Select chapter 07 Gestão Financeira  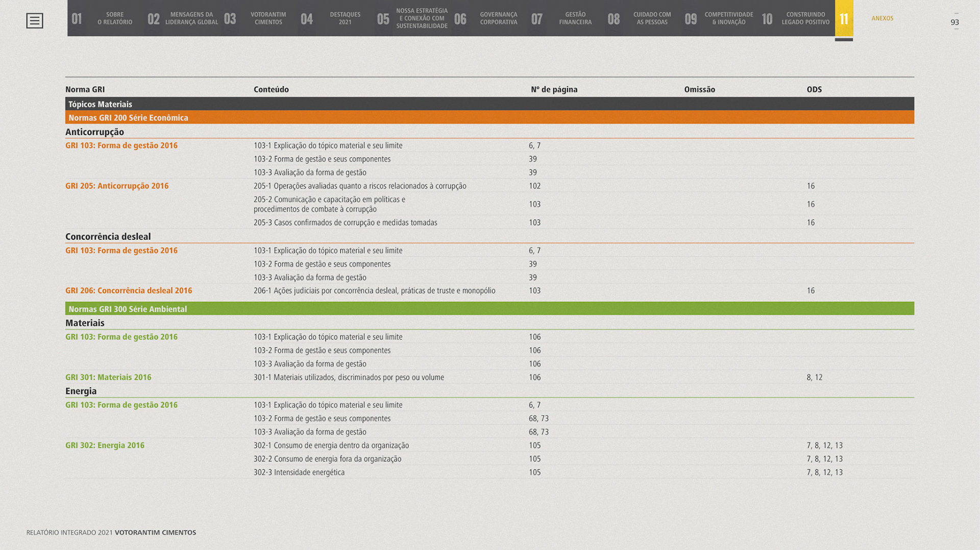[566, 18]
